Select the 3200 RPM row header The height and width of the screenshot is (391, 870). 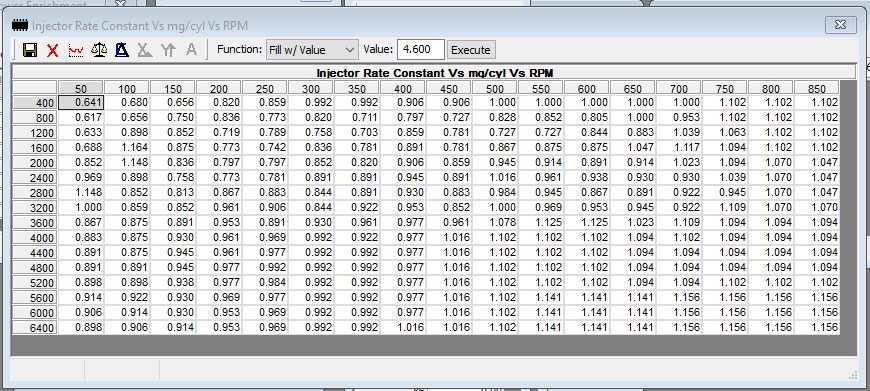click(x=35, y=207)
